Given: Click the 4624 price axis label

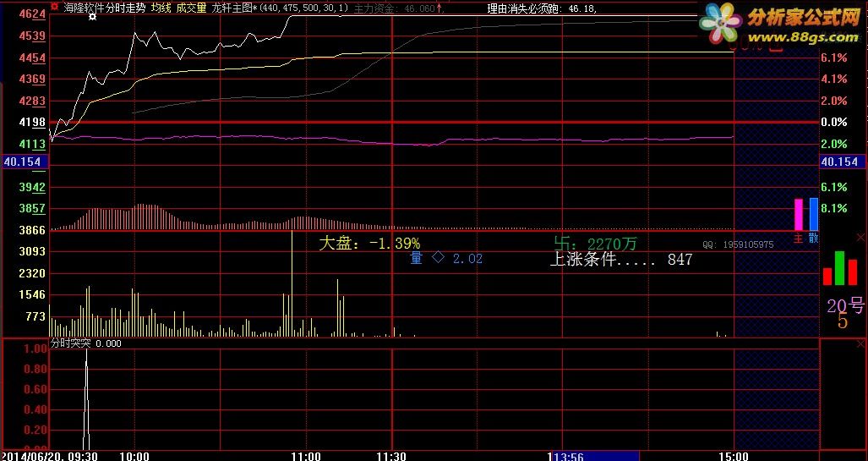Looking at the screenshot, I should [32, 14].
